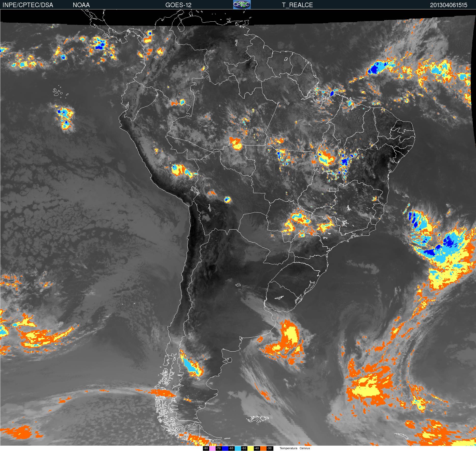Click the -30 legend value

pos(270,448)
